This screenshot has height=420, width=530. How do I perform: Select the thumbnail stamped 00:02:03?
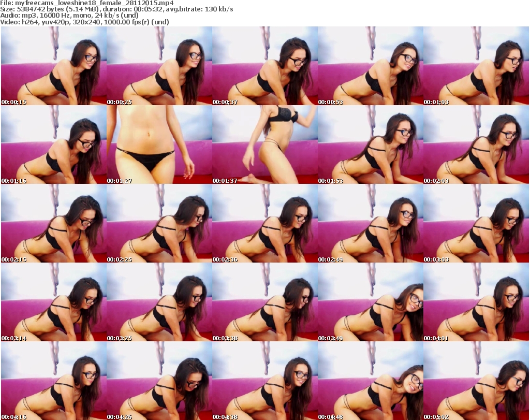476,144
